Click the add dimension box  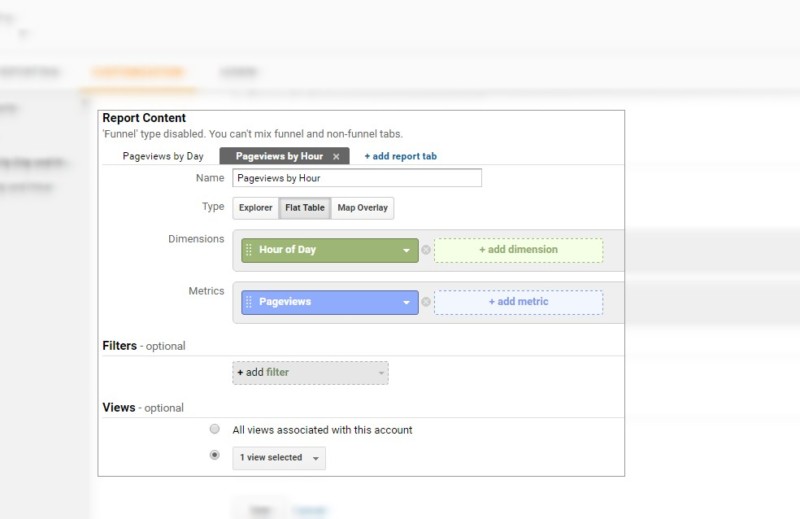coord(518,250)
